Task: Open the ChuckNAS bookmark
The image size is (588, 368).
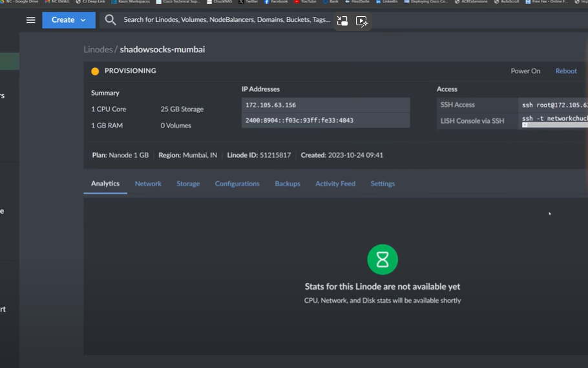Action: 220,1
